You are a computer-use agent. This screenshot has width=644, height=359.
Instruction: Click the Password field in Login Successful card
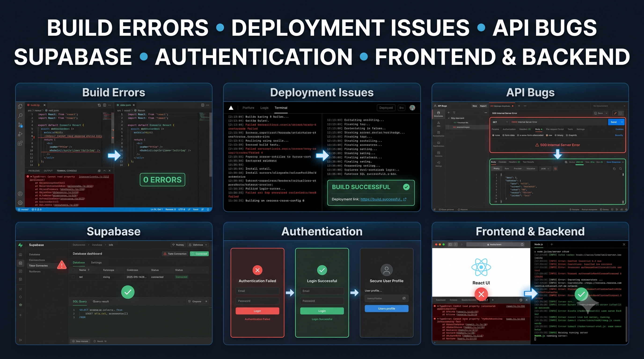tap(322, 301)
